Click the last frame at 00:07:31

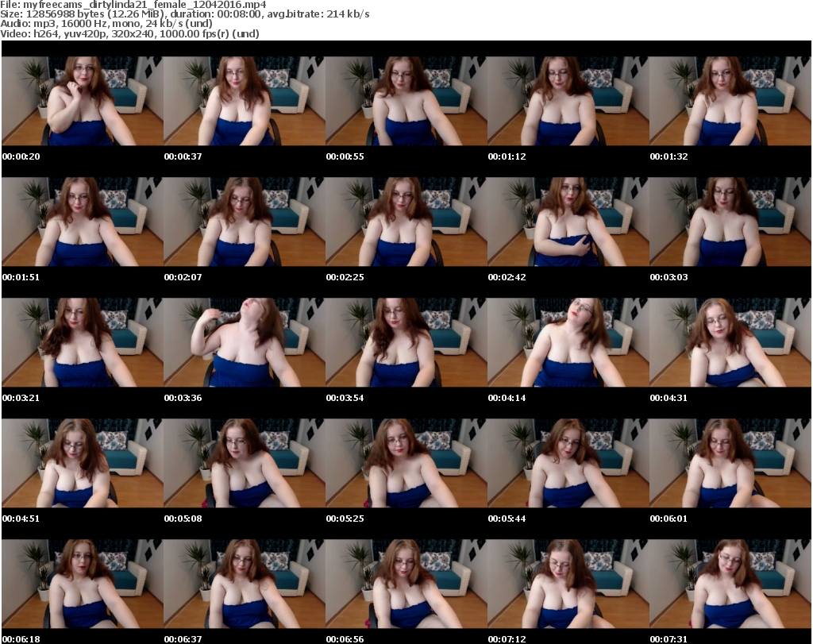click(730, 584)
